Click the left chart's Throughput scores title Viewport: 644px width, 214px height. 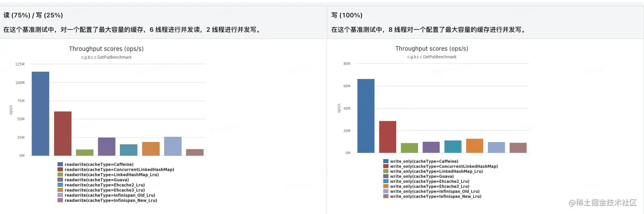106,49
